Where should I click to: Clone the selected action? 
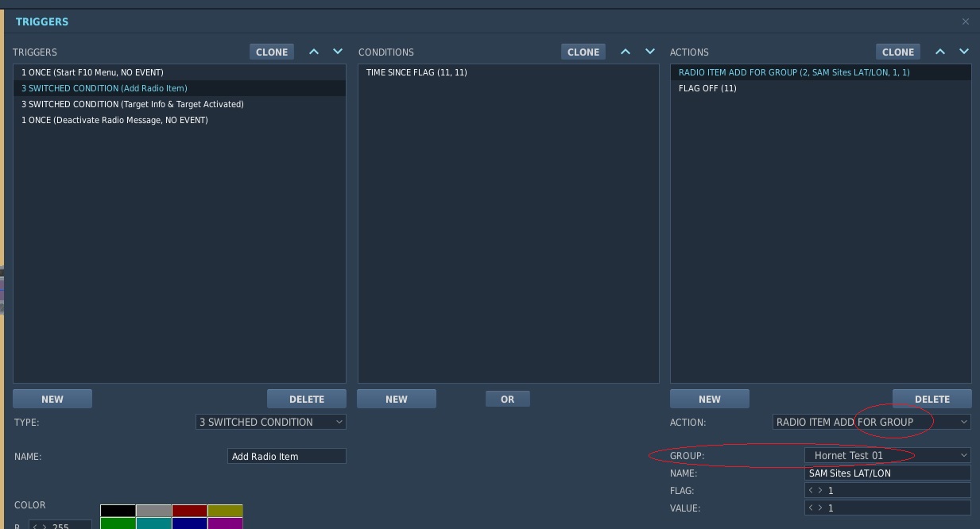pyautogui.click(x=898, y=52)
